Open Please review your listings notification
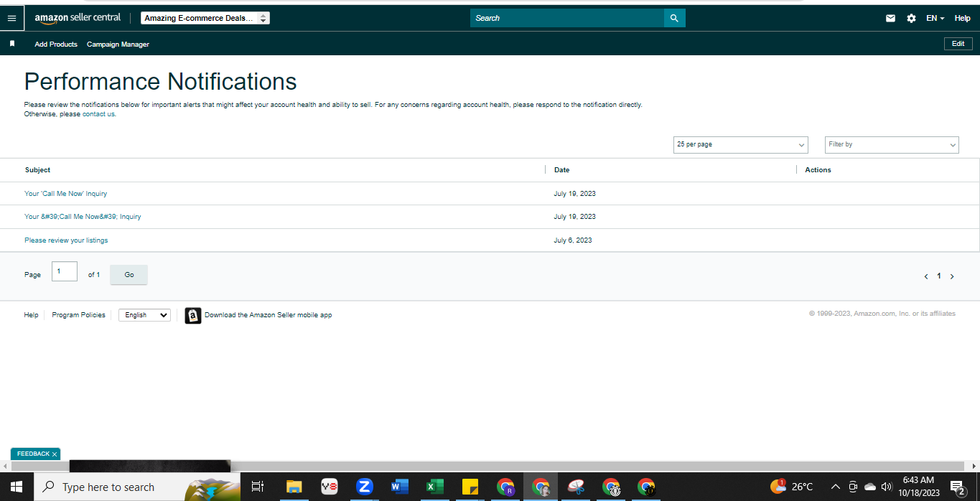The width and height of the screenshot is (980, 501). click(66, 240)
